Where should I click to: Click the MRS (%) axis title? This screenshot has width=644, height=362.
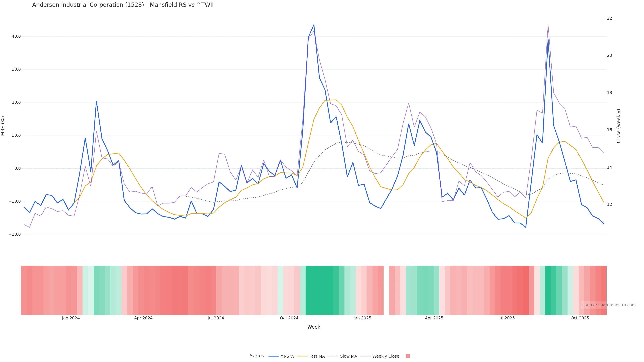coord(3,126)
